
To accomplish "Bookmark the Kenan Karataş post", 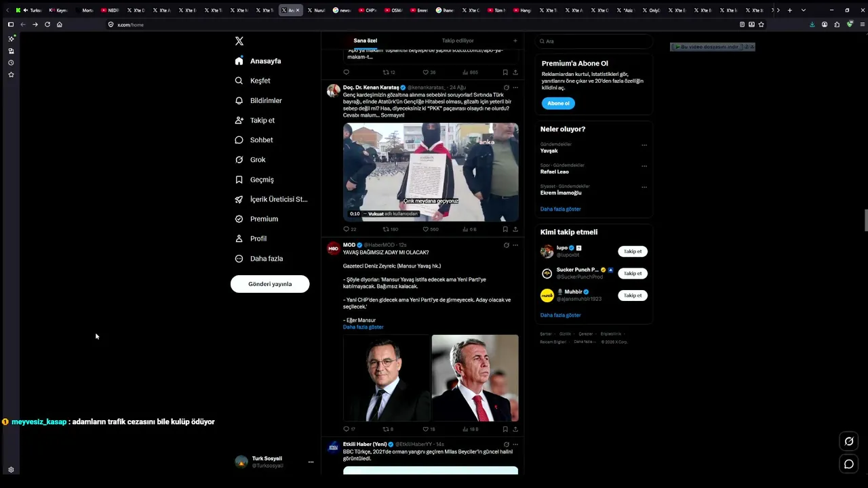I will [505, 229].
